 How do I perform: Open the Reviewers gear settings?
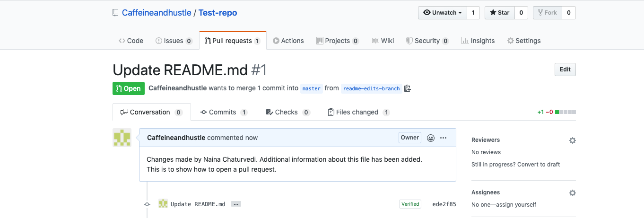(573, 140)
